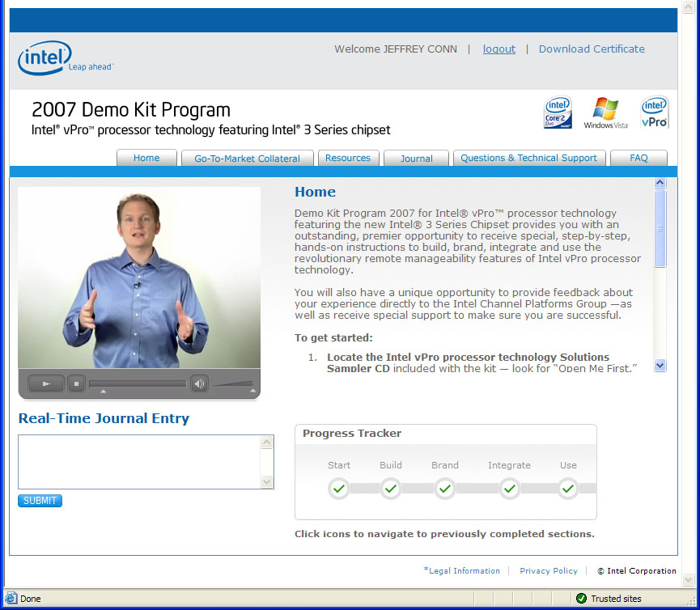700x610 pixels.
Task: Click the presenter video thumbnail
Action: coord(139,277)
